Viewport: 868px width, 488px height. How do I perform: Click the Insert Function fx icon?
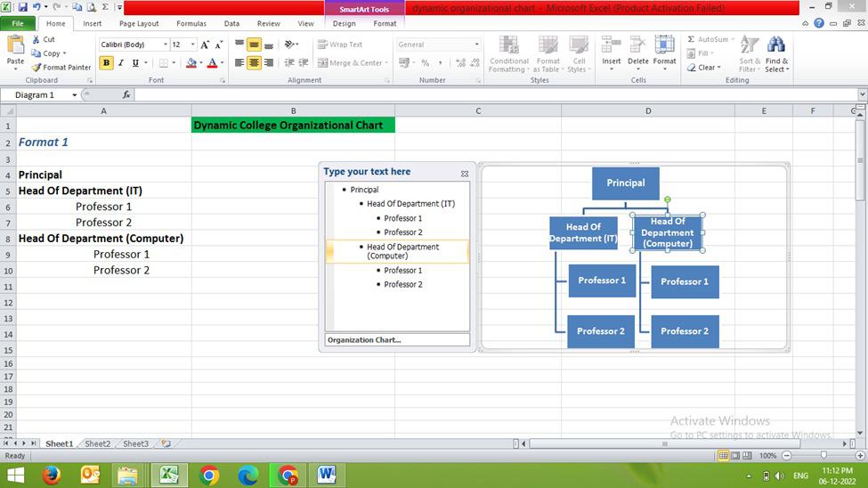[x=126, y=94]
